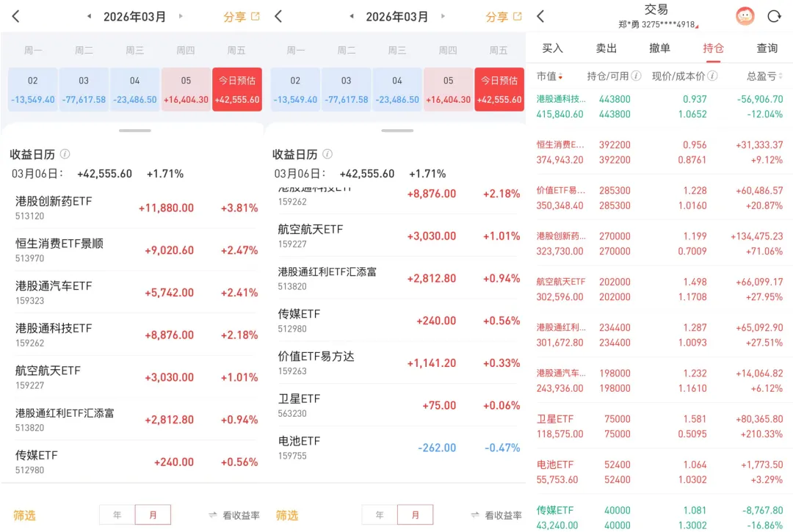Image resolution: width=793 pixels, height=532 pixels.
Task: Toggle 看收益率 in the middle panel
Action: pos(496,515)
